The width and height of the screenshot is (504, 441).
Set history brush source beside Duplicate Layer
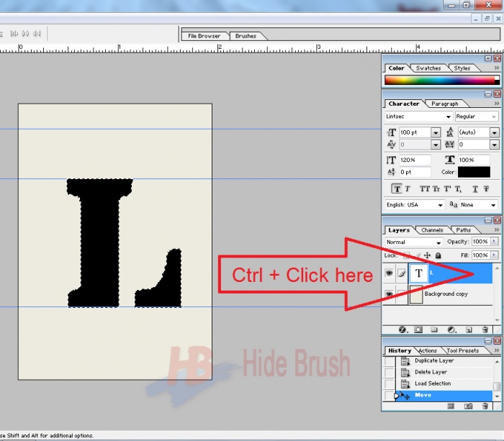pos(390,361)
